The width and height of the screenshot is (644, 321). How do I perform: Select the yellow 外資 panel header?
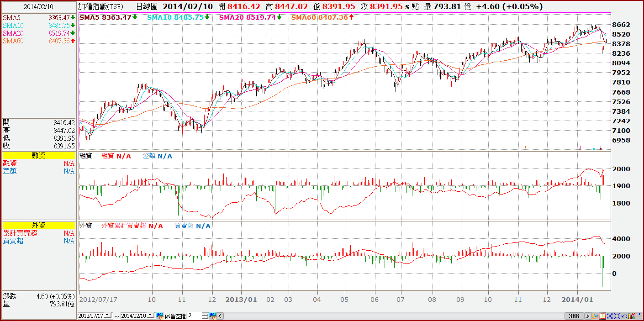(39, 225)
